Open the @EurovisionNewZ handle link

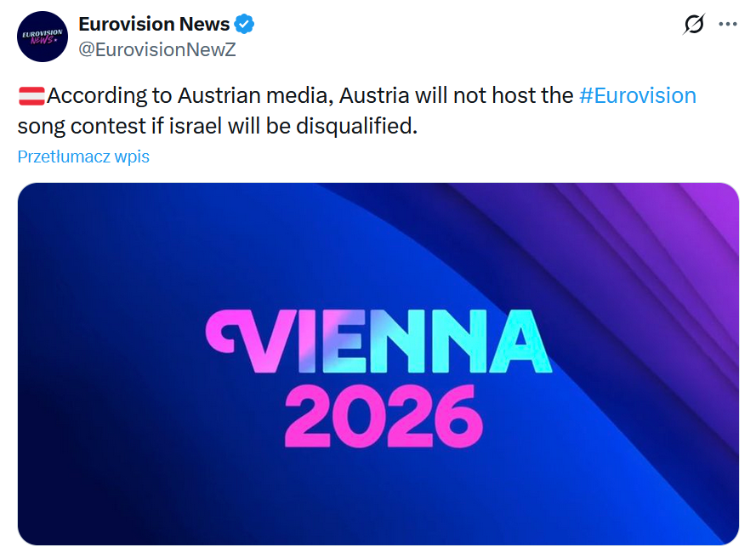(157, 49)
